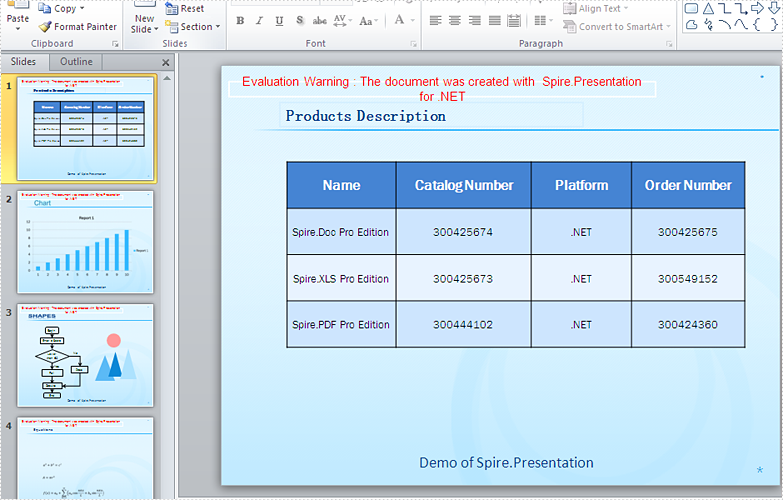Select the elbow arrow connector shape
The width and height of the screenshot is (783, 500).
click(x=741, y=8)
